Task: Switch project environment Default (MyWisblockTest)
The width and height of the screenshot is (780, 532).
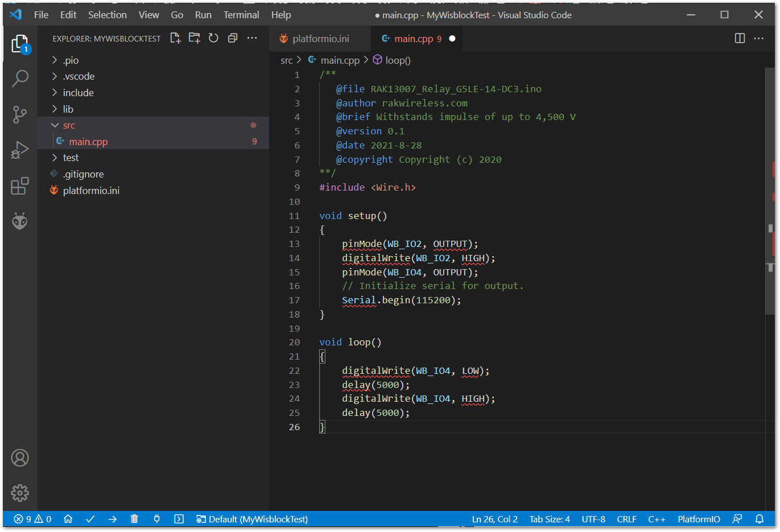Action: point(252,519)
